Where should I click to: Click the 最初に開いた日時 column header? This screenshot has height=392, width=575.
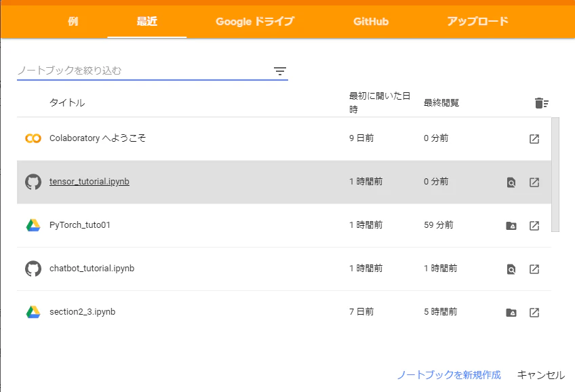[x=380, y=102]
